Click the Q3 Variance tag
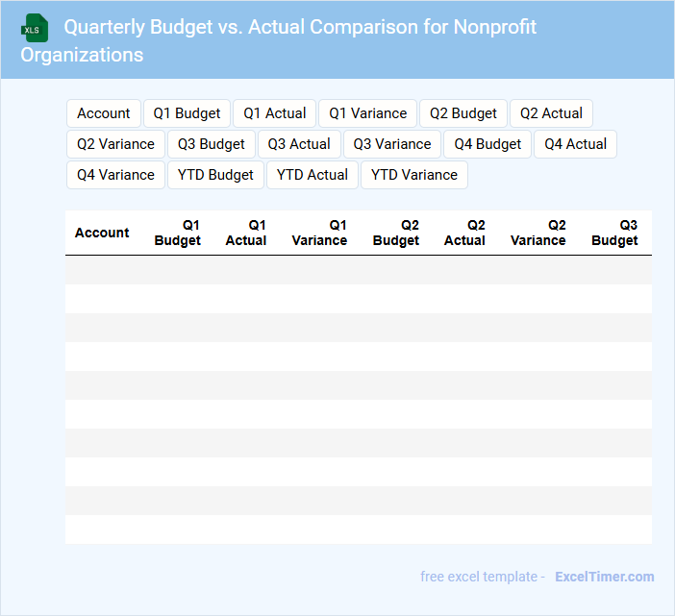Screen dimensions: 675x616 [x=392, y=144]
